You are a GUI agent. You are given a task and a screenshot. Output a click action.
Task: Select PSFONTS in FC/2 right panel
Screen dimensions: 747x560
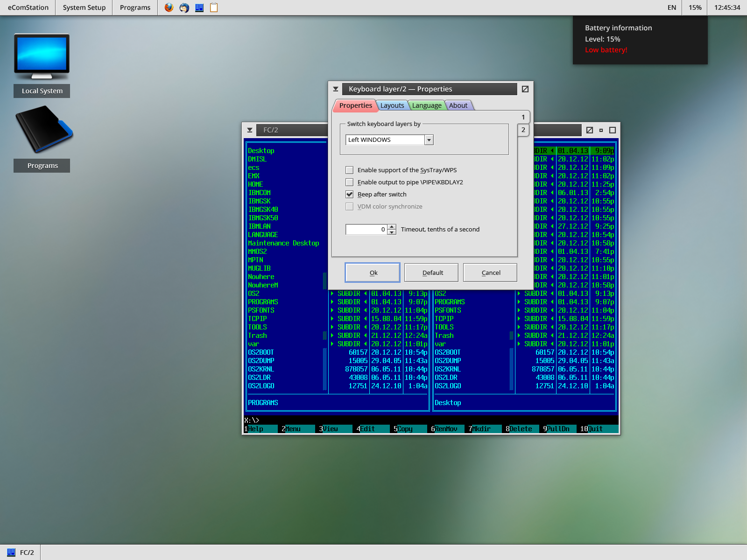click(448, 310)
